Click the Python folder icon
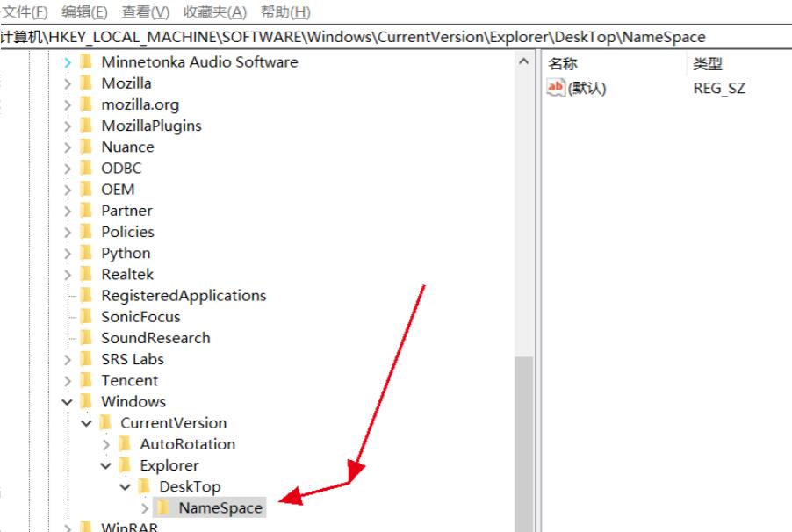This screenshot has width=792, height=532. pos(86,253)
